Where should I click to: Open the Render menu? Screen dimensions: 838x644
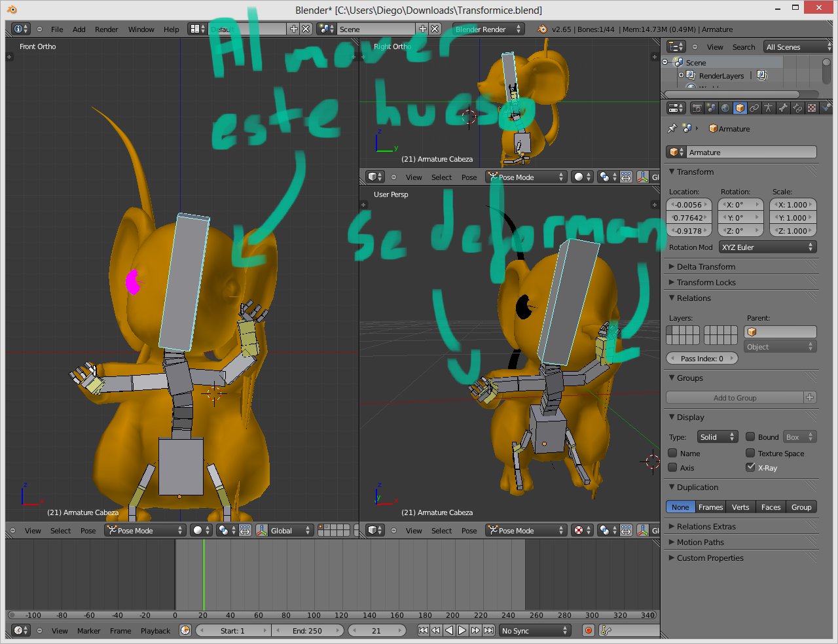106,29
